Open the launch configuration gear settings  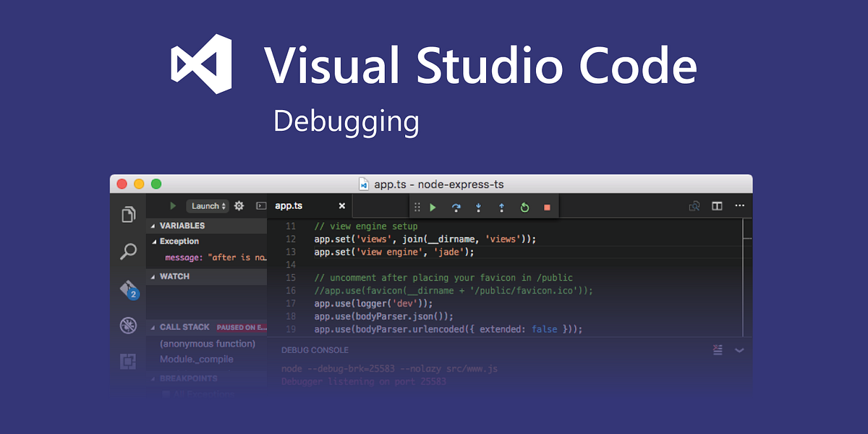[x=239, y=205]
